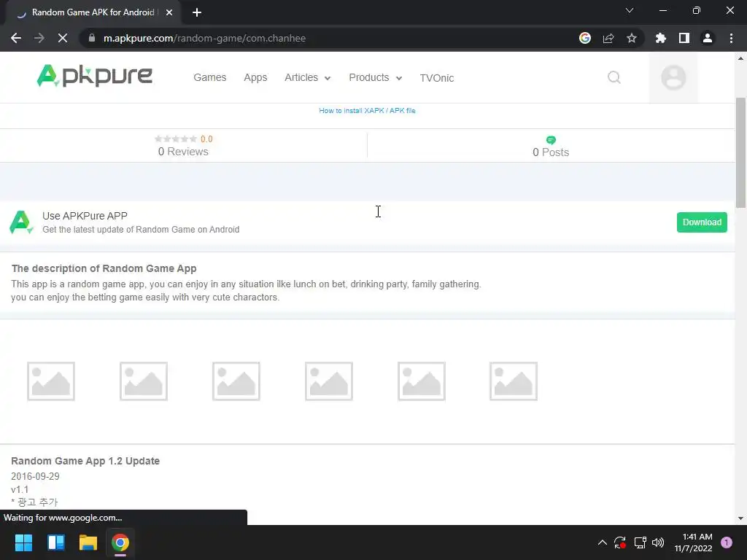Show hidden tray icons chevron
Screen dimensions: 747x560
click(x=602, y=542)
